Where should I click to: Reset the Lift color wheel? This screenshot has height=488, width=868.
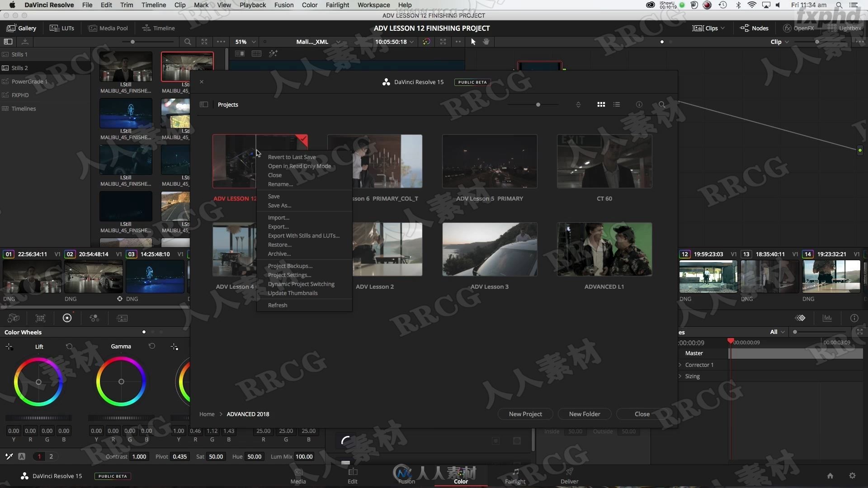pyautogui.click(x=69, y=346)
